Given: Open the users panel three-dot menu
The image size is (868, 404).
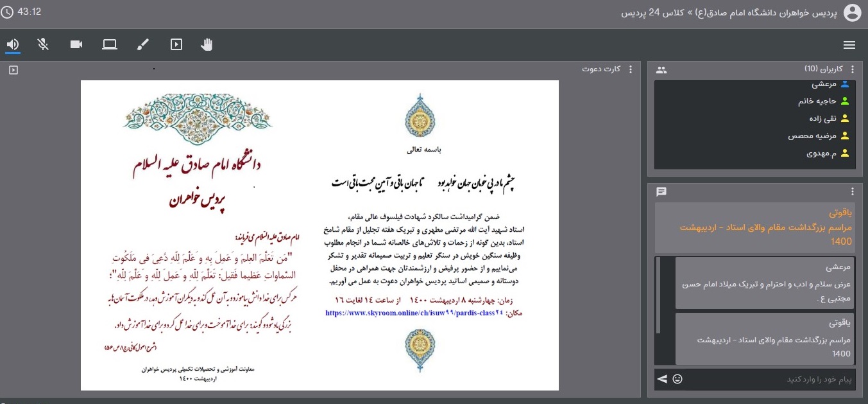Looking at the screenshot, I should pyautogui.click(x=852, y=69).
